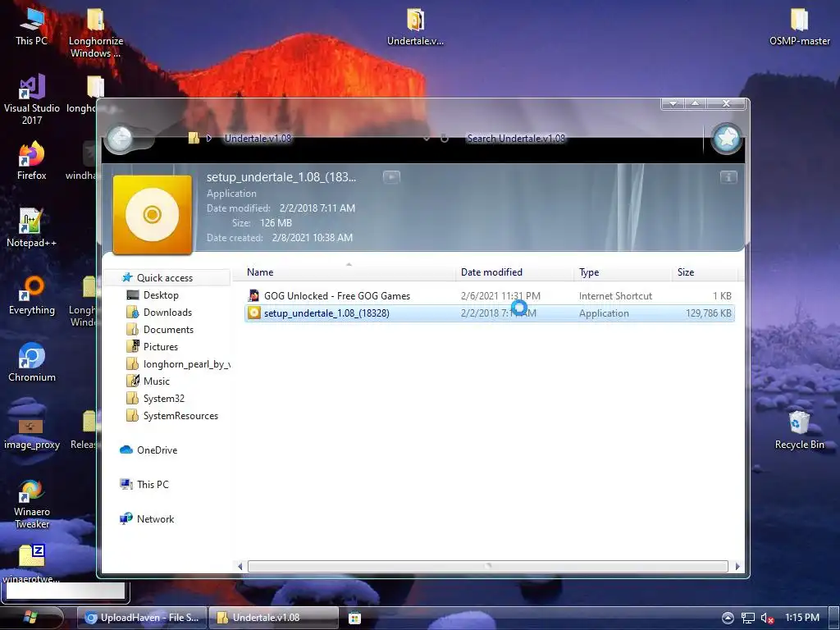Switch to UploadHaven taskbar window
The image size is (840, 630).
(141, 618)
